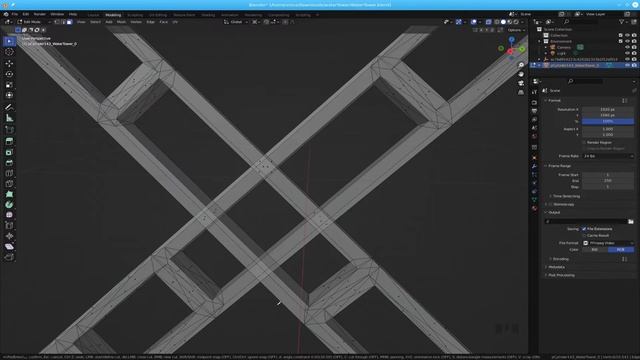Hide the Light object with eye icon
Image resolution: width=640 pixels, height=360 pixels.
click(x=627, y=53)
